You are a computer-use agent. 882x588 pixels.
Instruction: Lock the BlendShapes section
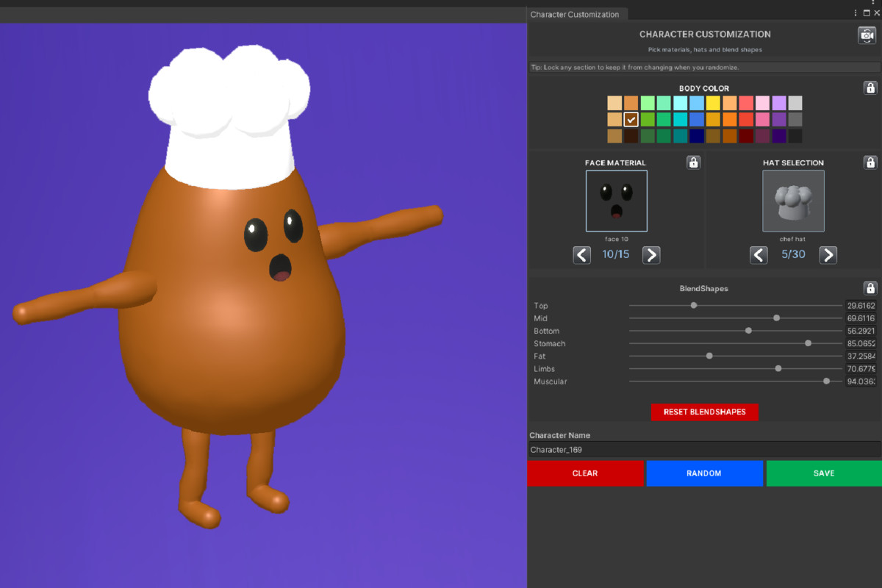870,288
